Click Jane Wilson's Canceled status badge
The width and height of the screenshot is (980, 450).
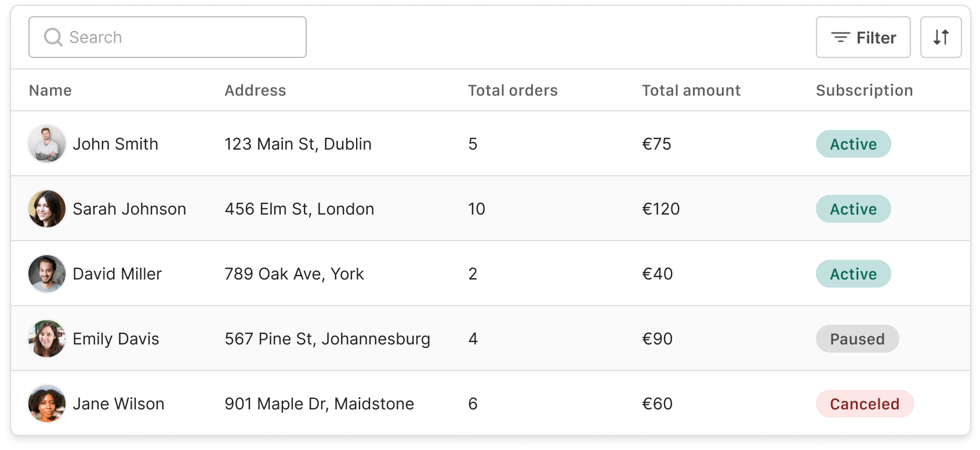click(x=865, y=404)
